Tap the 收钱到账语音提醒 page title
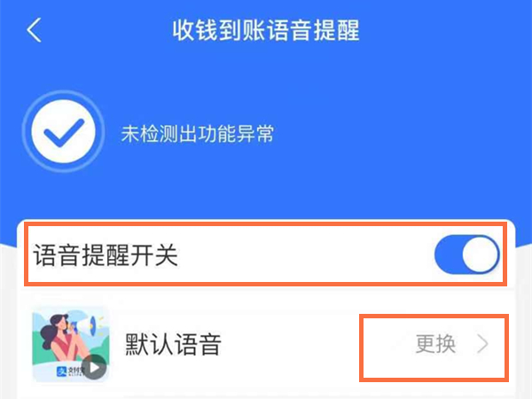 pos(266,30)
